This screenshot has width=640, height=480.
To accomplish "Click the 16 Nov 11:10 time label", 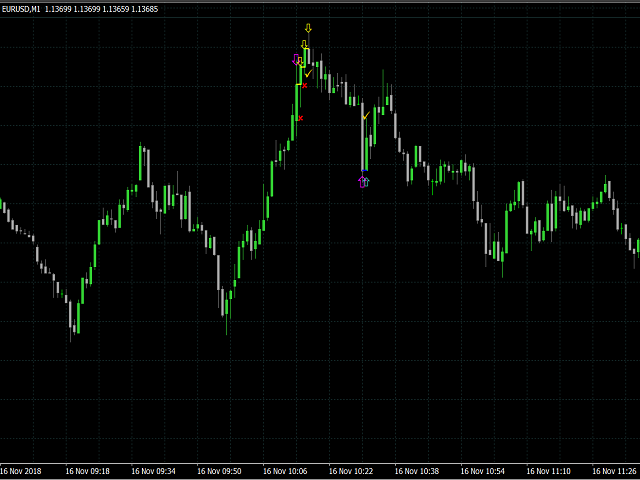I will pos(549,471).
